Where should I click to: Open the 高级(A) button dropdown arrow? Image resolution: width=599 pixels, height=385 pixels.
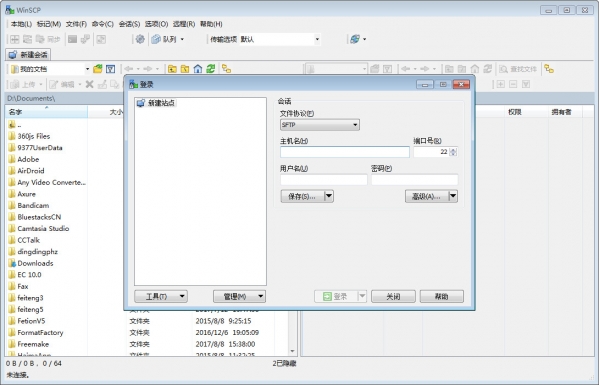[x=453, y=196]
